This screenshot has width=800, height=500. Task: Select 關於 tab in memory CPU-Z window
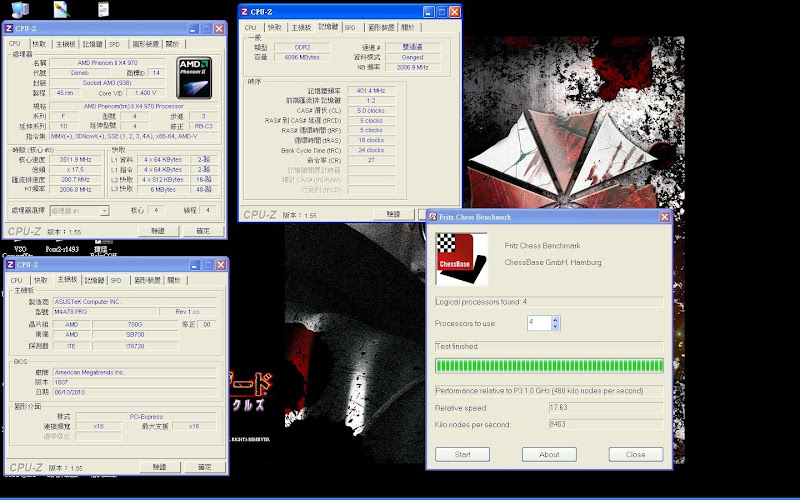click(x=408, y=28)
